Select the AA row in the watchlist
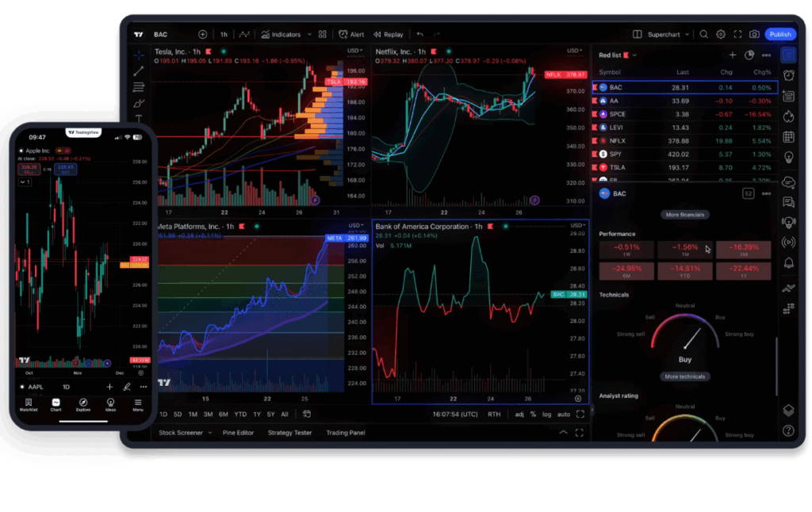The image size is (812, 512). coord(684,101)
